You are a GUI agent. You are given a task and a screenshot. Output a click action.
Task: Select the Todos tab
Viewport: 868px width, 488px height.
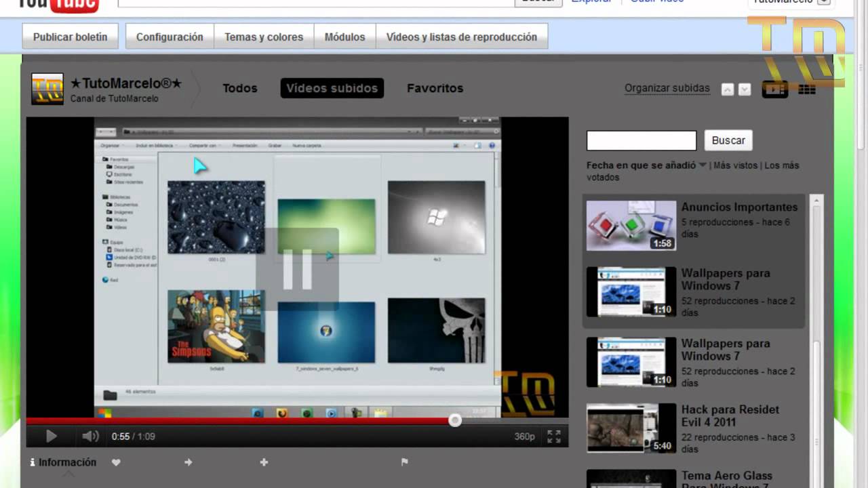click(x=240, y=88)
